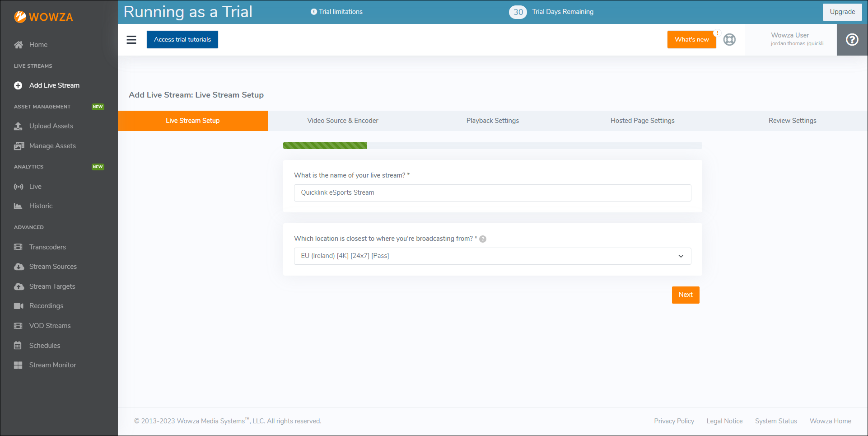The width and height of the screenshot is (868, 436).
Task: Select the Review Settings tab
Action: [792, 121]
